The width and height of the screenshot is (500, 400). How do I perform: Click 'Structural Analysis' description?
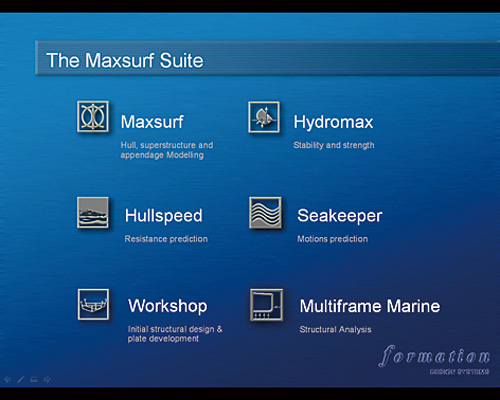click(x=335, y=330)
